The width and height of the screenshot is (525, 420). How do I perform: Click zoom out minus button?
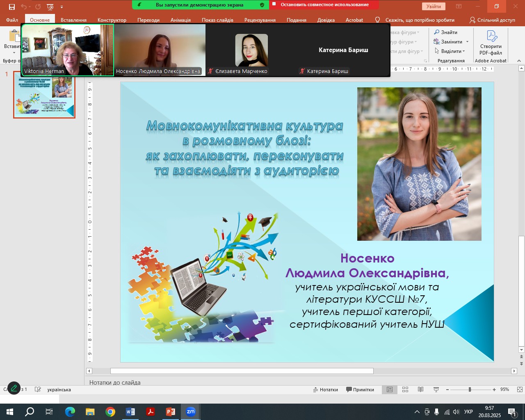click(447, 390)
